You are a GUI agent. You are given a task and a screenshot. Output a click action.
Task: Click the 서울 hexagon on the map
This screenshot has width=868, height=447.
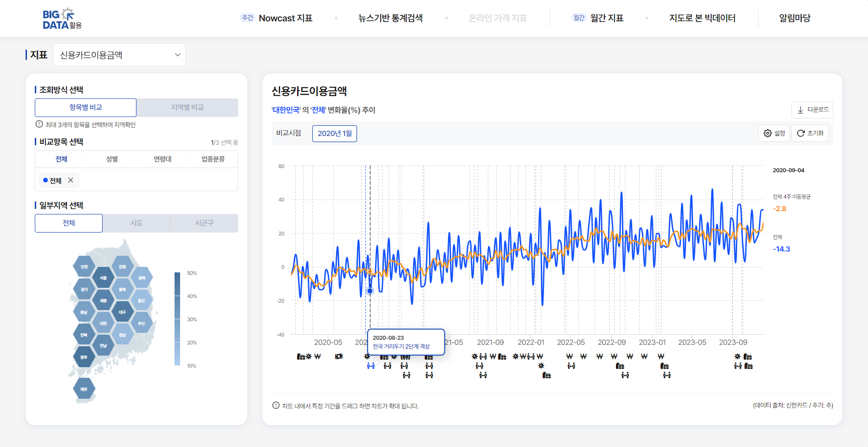pos(103,278)
